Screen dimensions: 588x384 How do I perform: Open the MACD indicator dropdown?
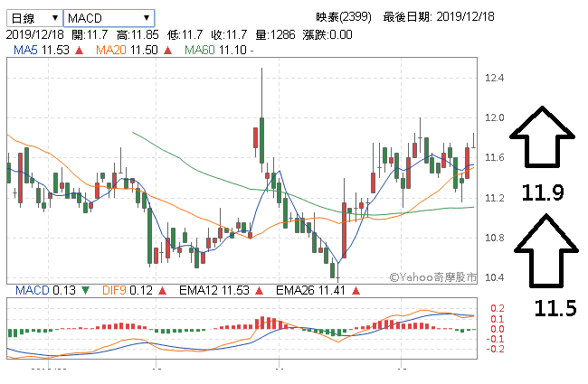click(x=109, y=18)
